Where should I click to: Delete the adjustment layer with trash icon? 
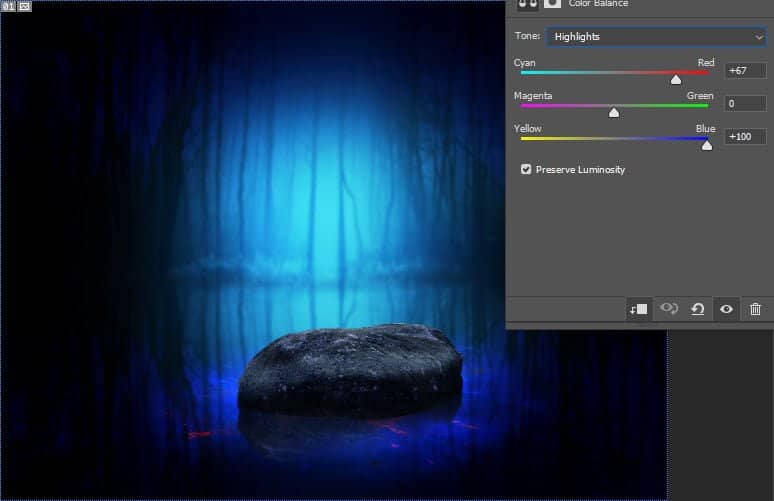pos(755,309)
